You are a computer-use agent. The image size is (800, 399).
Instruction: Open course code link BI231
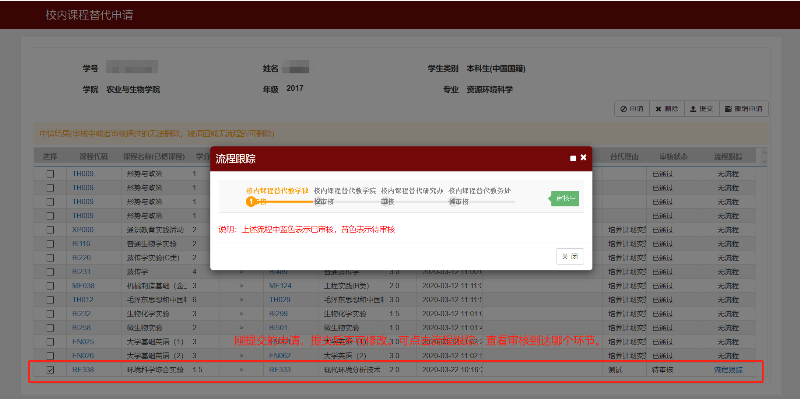82,271
